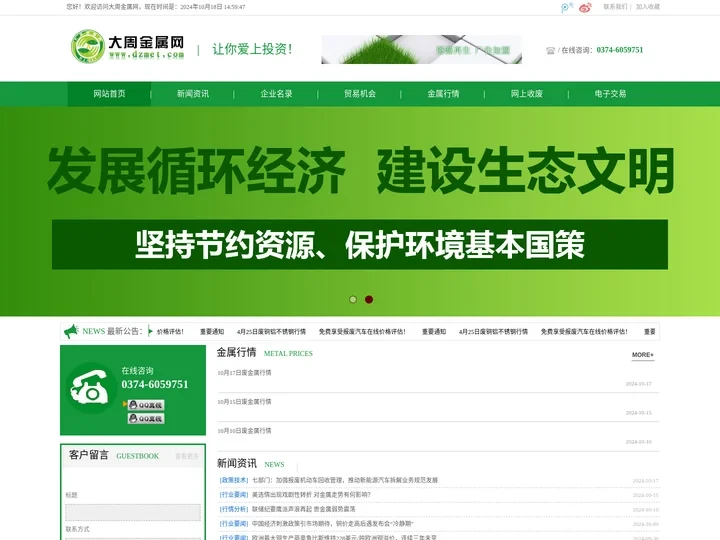
Task: Click the 0374-6059751 phone number in header
Action: (x=620, y=50)
